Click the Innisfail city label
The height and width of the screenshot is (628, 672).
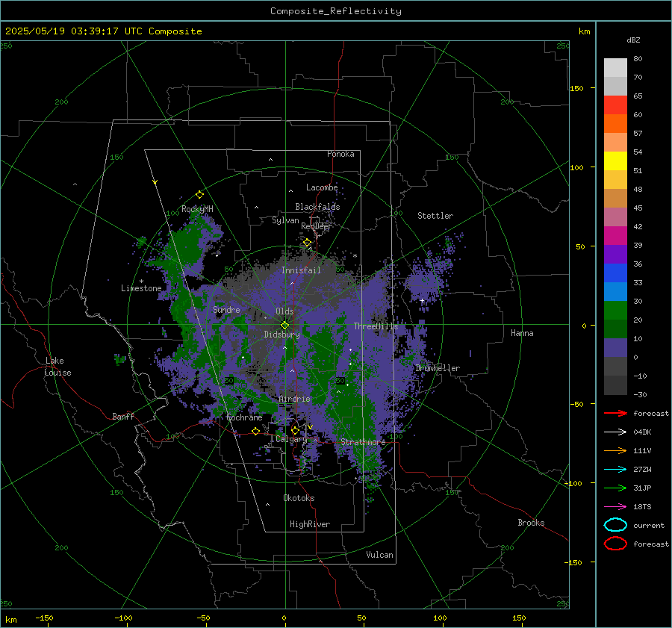tap(301, 270)
